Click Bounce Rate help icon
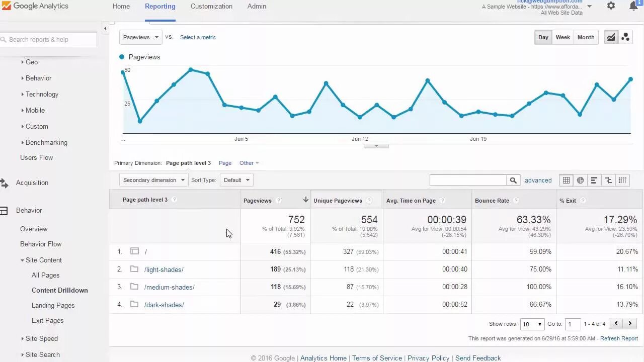Screen dimensions: 644x362 click(x=516, y=201)
